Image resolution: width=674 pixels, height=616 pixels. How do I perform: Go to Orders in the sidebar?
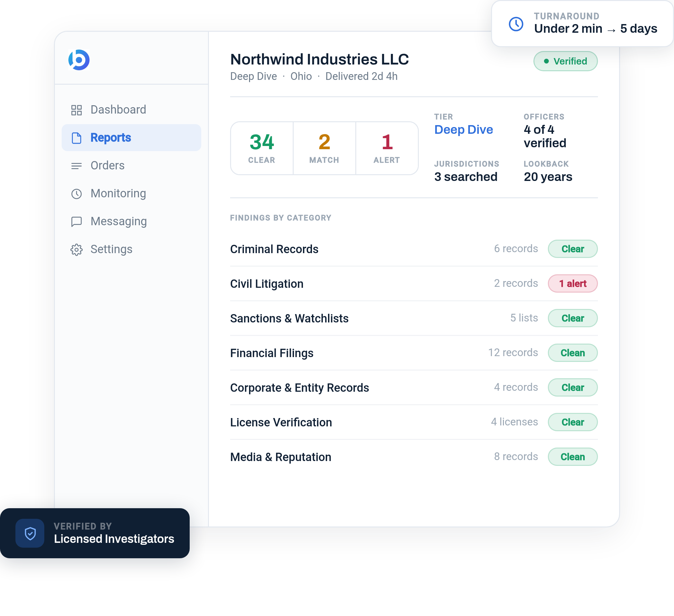(131, 166)
